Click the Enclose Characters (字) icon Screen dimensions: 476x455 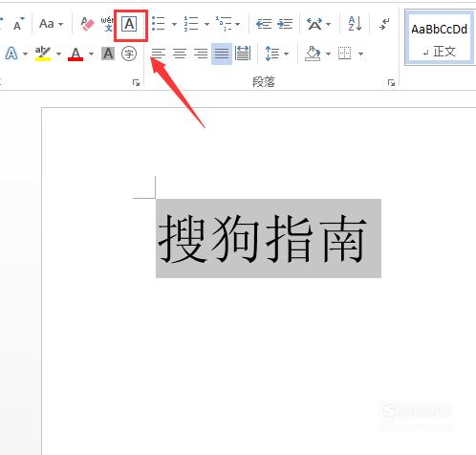(129, 54)
